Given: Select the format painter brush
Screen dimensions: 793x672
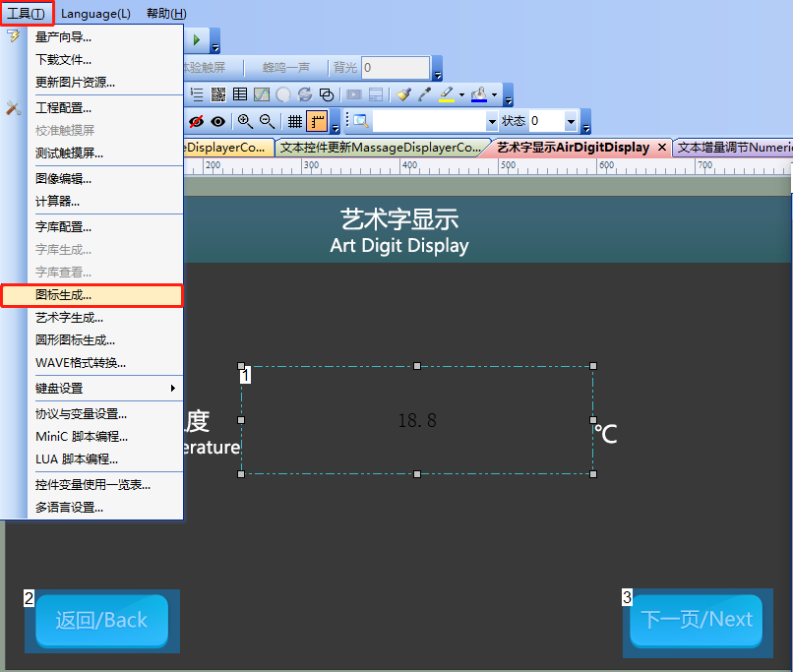Looking at the screenshot, I should tap(403, 94).
